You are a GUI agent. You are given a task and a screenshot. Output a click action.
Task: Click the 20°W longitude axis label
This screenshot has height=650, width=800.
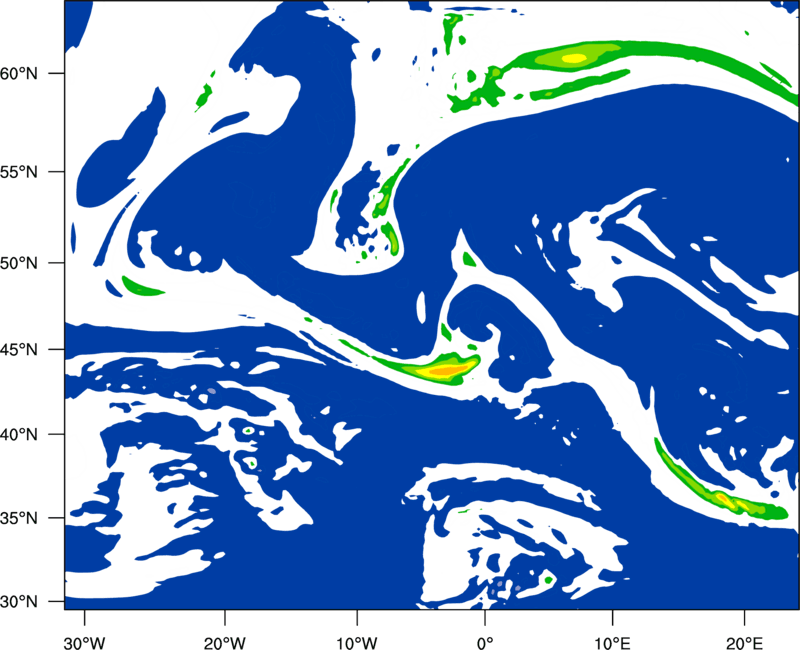click(224, 643)
